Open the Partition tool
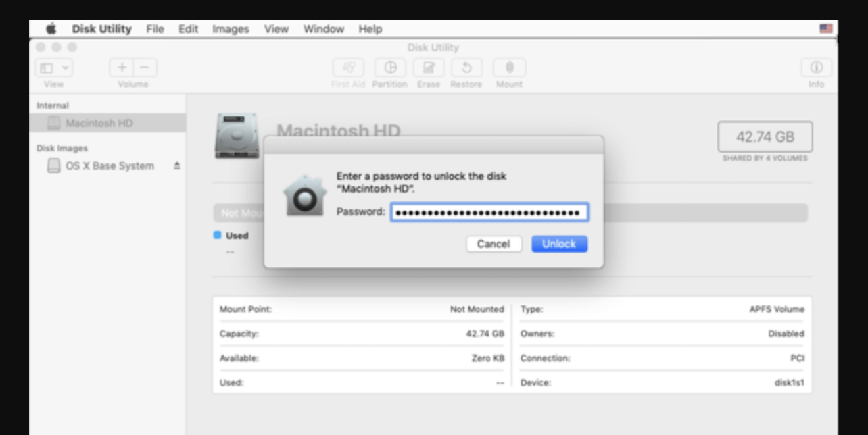Screen dimensions: 868x435 (390, 68)
